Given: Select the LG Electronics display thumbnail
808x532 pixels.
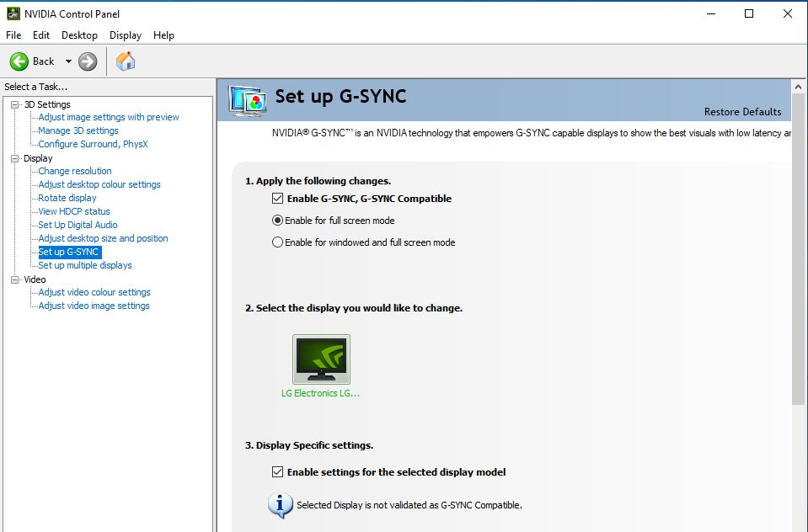Looking at the screenshot, I should point(321,359).
